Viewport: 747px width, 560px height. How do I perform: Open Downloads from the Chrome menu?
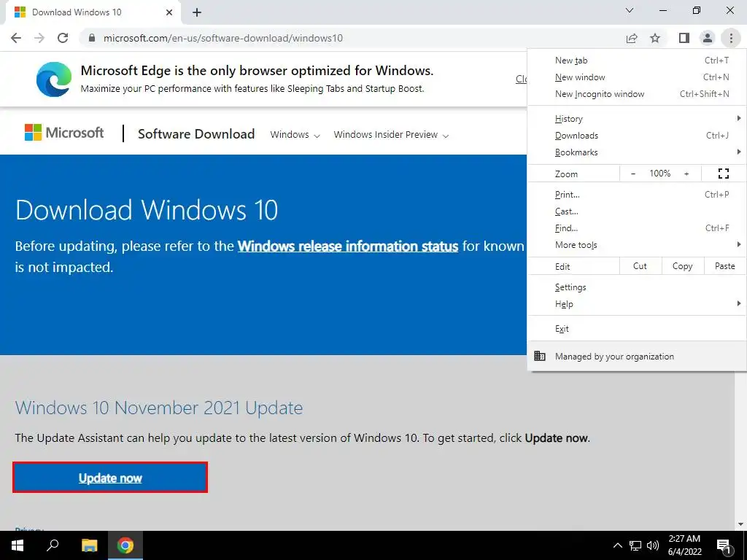point(637,135)
